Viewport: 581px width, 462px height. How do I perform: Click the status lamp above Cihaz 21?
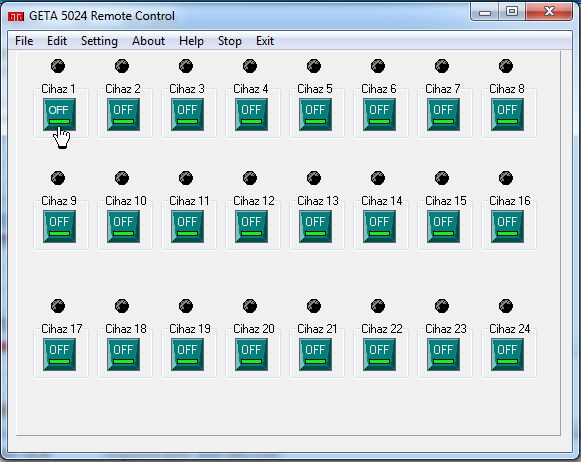314,306
